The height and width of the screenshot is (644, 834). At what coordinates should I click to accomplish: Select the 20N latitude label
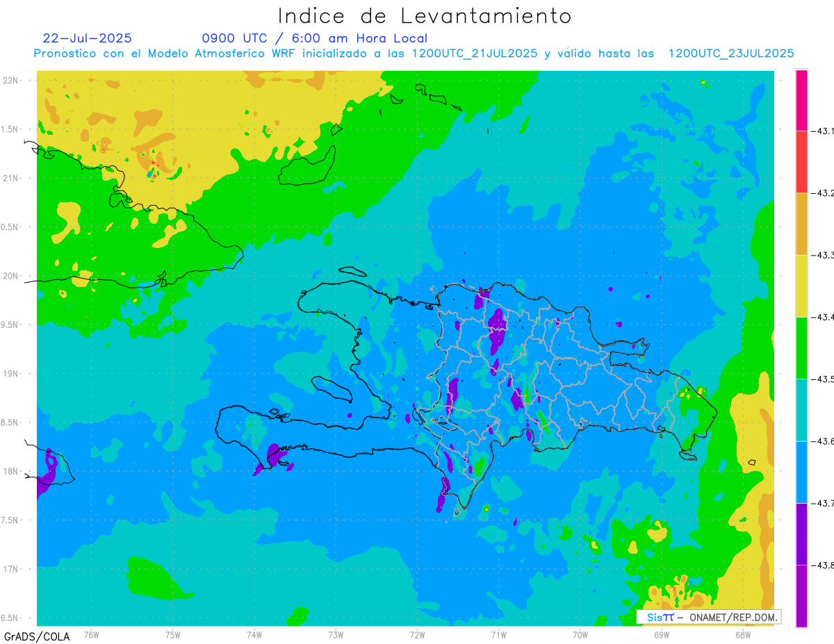pos(12,276)
